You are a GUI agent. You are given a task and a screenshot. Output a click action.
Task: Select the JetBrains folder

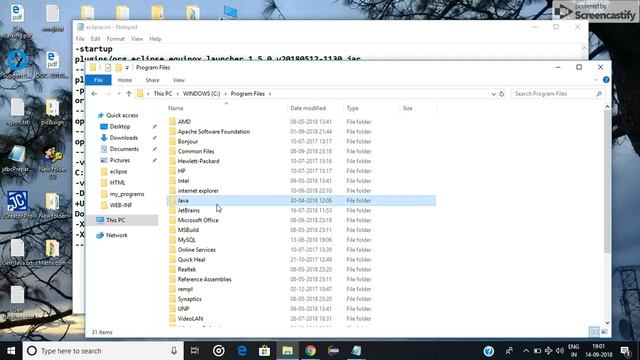point(189,210)
